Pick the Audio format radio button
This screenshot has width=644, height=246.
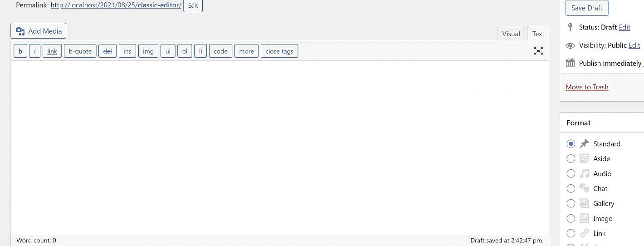click(571, 174)
